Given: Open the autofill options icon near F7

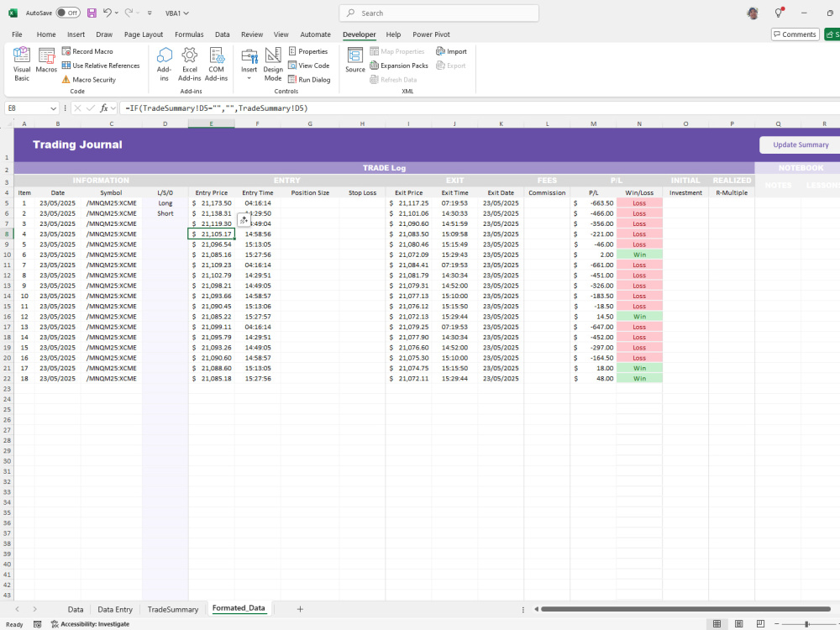Looking at the screenshot, I should point(244,219).
